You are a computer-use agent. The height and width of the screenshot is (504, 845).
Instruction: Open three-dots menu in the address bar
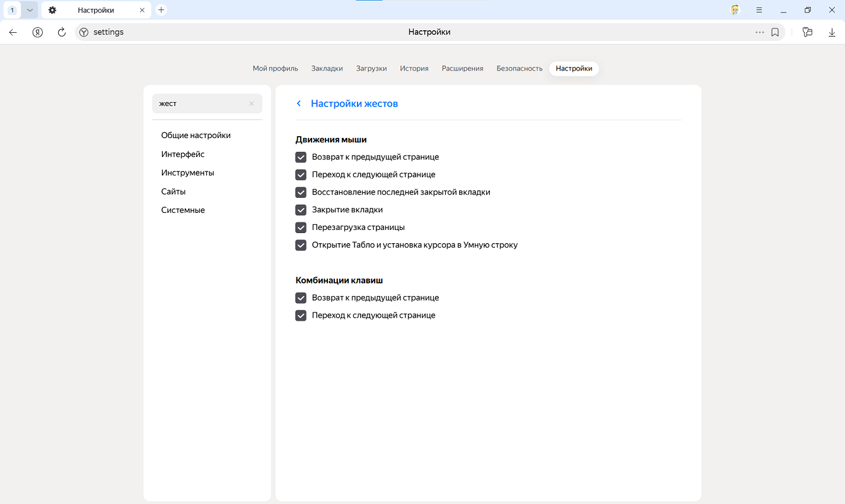759,32
